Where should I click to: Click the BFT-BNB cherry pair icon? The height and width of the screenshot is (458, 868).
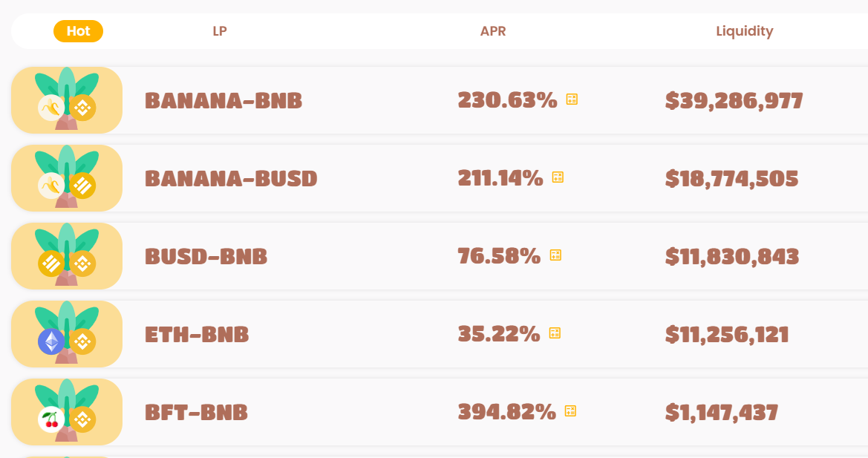pos(66,412)
